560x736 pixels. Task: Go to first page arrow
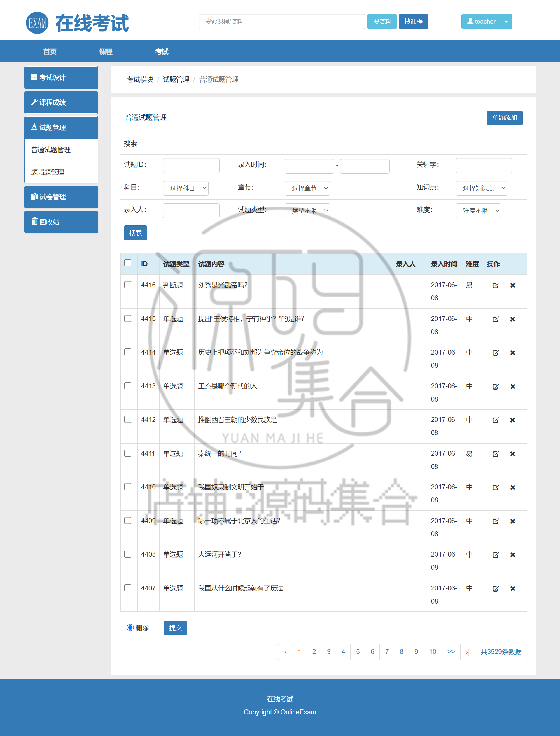pos(285,652)
